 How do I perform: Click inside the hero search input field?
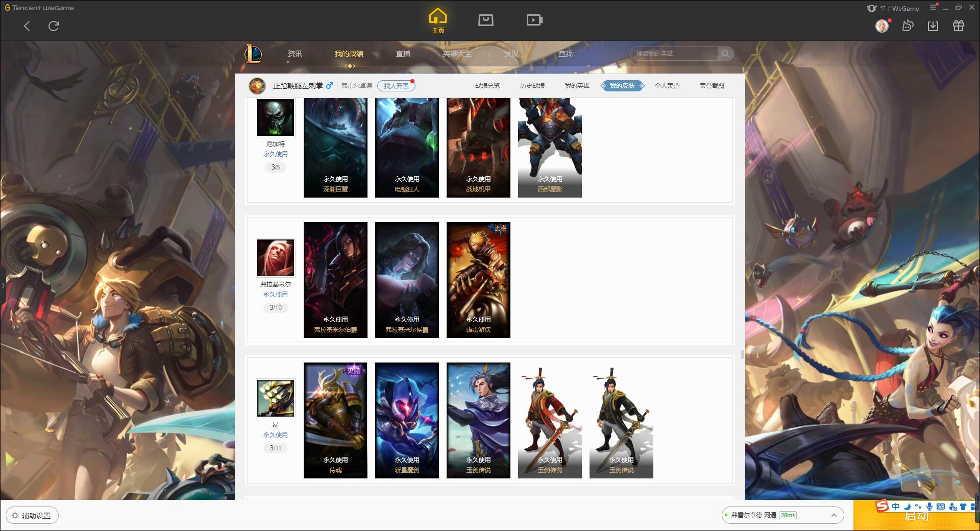[x=675, y=54]
